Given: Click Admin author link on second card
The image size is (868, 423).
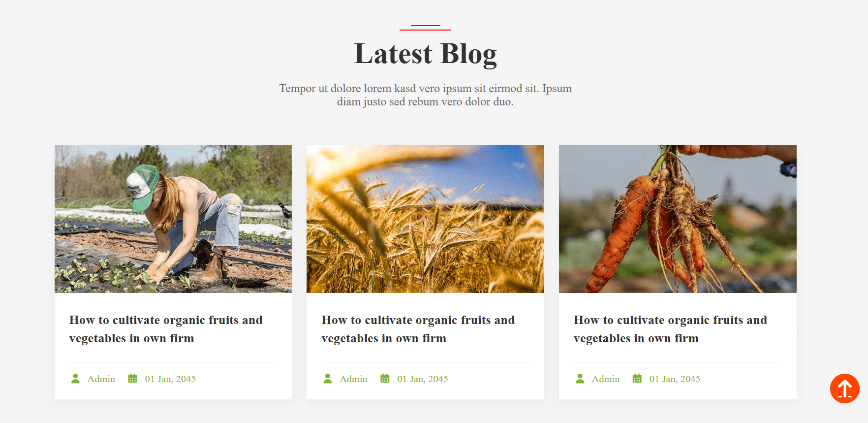Looking at the screenshot, I should 353,379.
